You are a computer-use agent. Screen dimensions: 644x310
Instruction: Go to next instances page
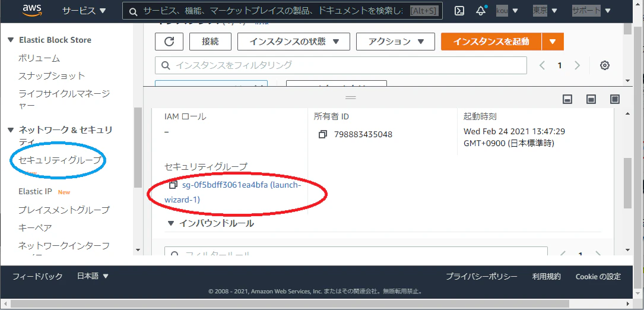577,65
